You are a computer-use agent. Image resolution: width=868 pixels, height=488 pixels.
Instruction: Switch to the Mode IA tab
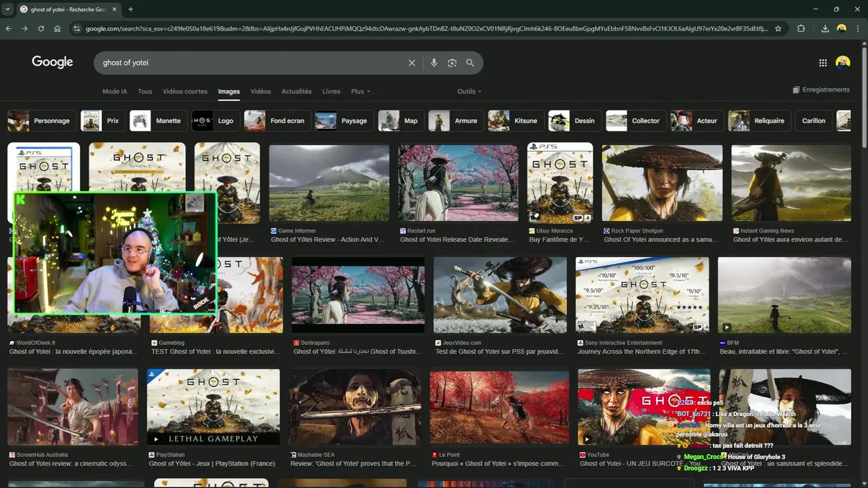click(x=115, y=91)
